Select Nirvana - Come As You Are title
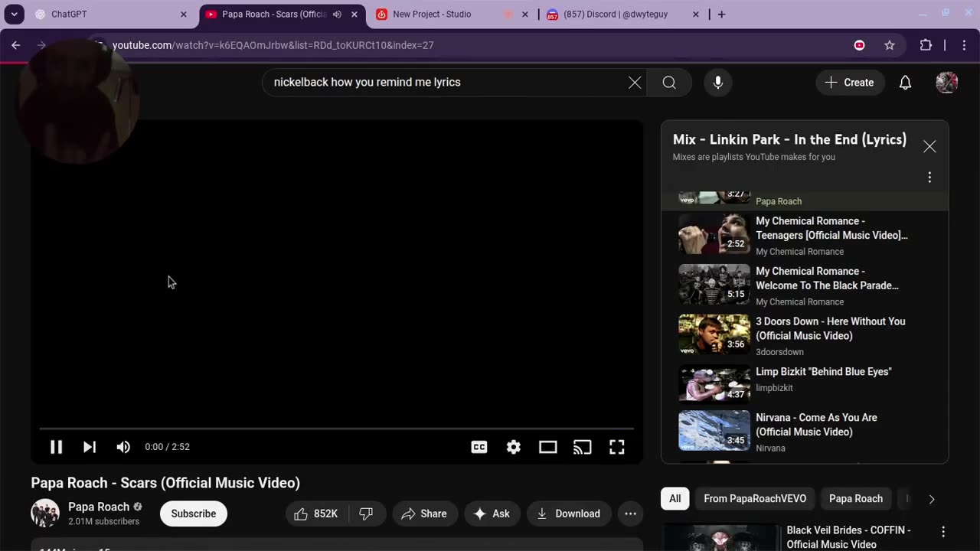Image resolution: width=980 pixels, height=551 pixels. [x=816, y=425]
